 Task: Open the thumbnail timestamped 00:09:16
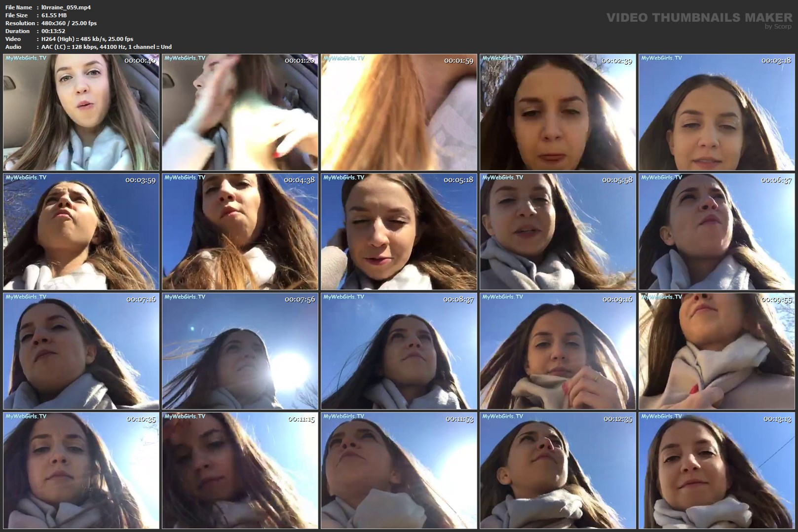coord(558,351)
